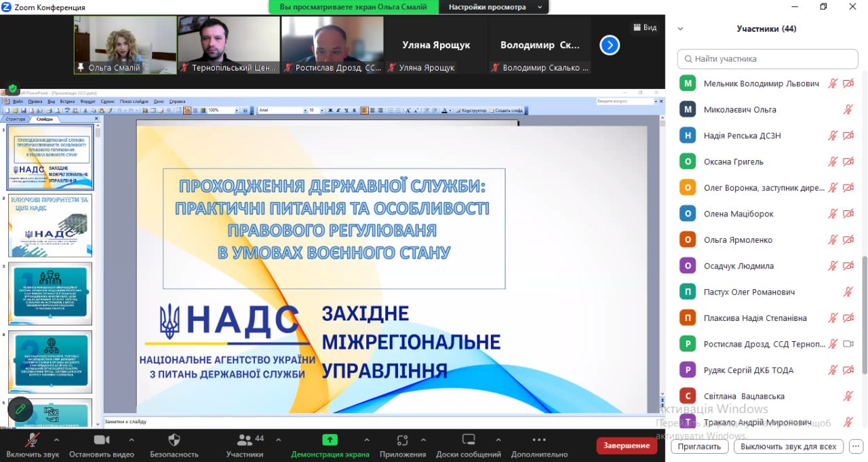
Task: Click the green encryption shield icon
Action: pos(12,89)
